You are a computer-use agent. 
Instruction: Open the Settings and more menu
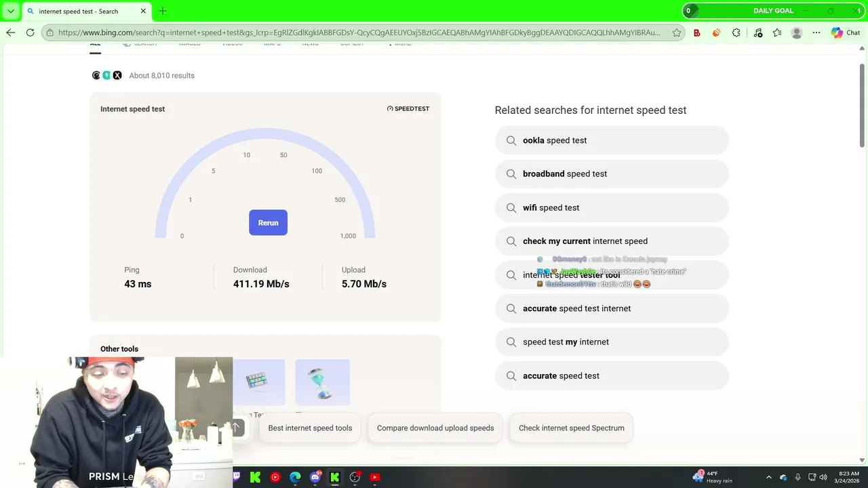[816, 33]
